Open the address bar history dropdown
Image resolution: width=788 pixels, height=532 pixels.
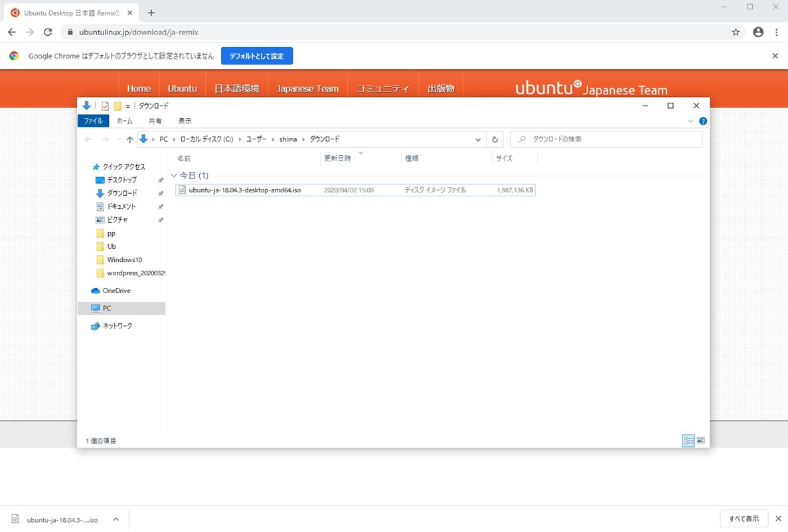[x=478, y=139]
